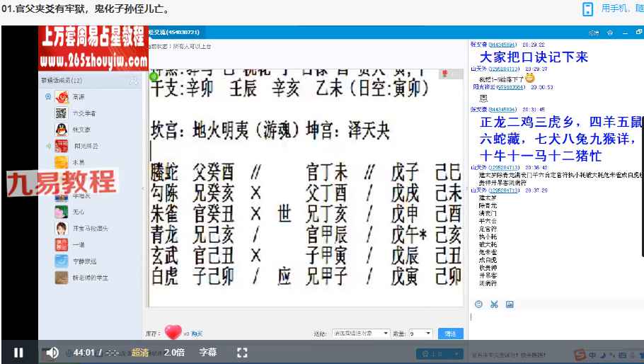The height and width of the screenshot is (364, 644).
Task: Select the last member with brown avatar
Action: point(62,278)
